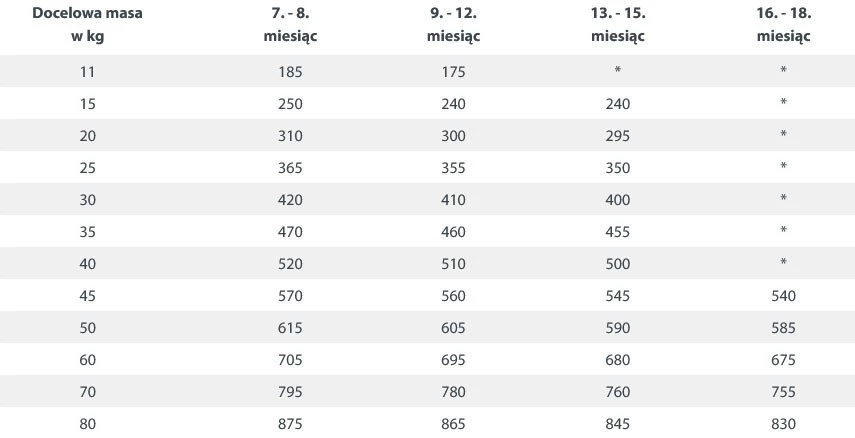Click the 615 cell in the 50 kg row
The width and height of the screenshot is (855, 438).
(x=291, y=328)
